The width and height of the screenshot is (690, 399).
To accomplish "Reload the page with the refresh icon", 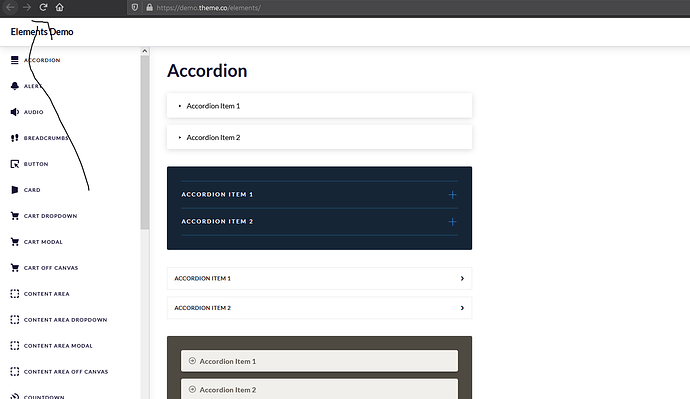I will (43, 7).
